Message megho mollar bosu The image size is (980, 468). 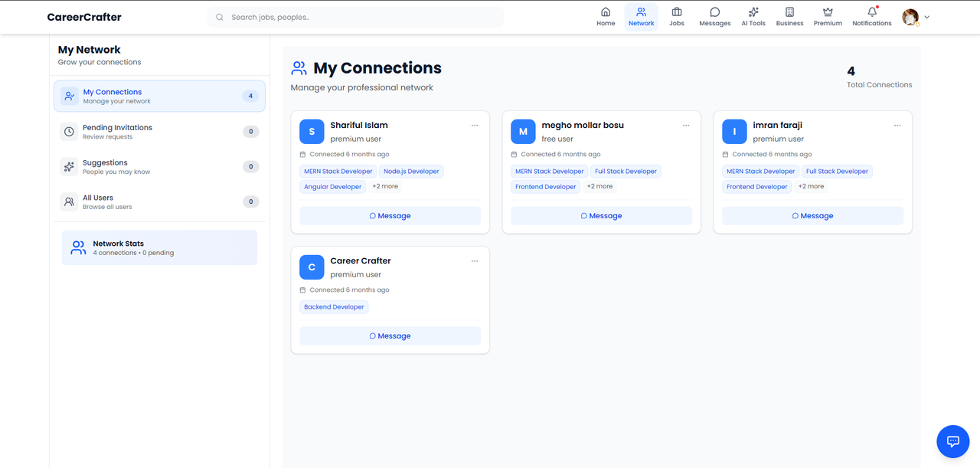click(x=601, y=216)
